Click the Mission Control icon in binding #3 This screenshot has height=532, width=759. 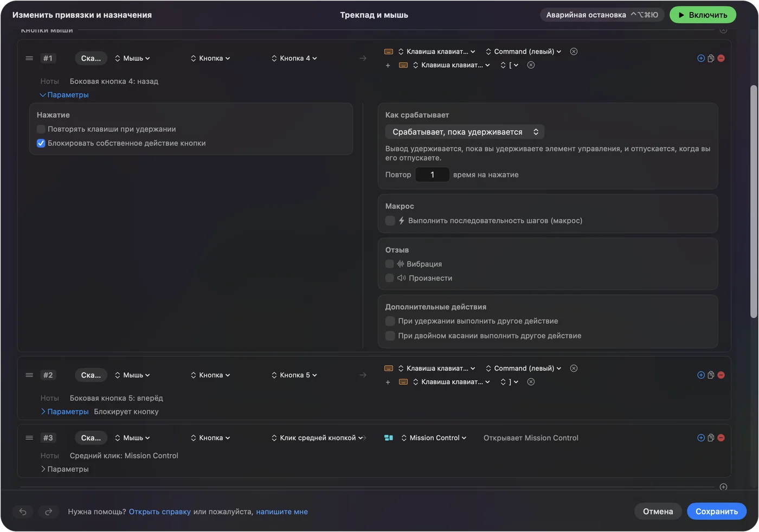pyautogui.click(x=389, y=438)
